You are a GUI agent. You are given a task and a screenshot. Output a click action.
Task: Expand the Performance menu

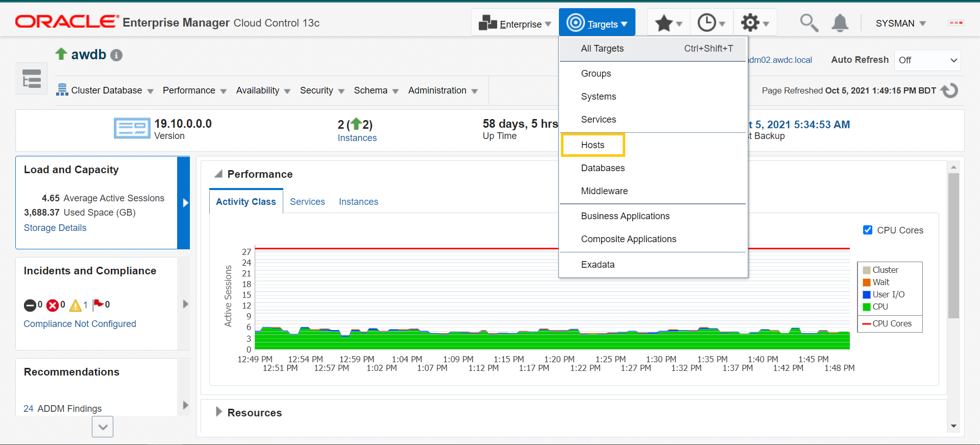coord(194,90)
